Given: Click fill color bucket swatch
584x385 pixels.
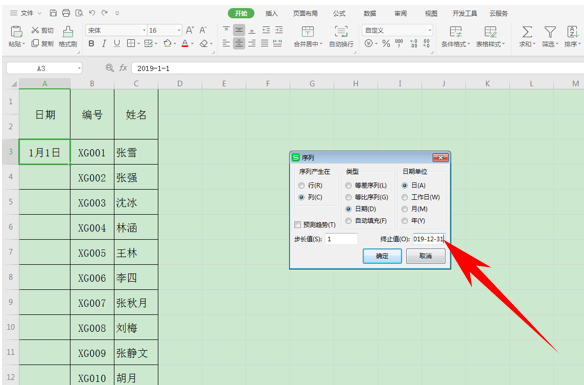Looking at the screenshot, I should coord(168,44).
